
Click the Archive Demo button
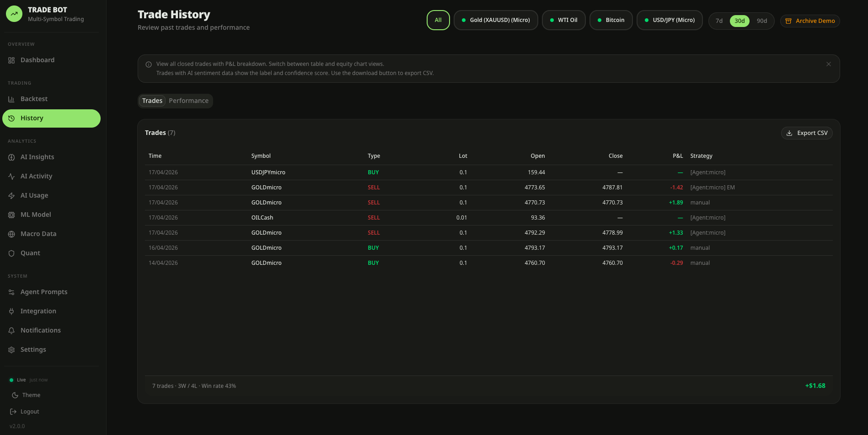pos(810,21)
